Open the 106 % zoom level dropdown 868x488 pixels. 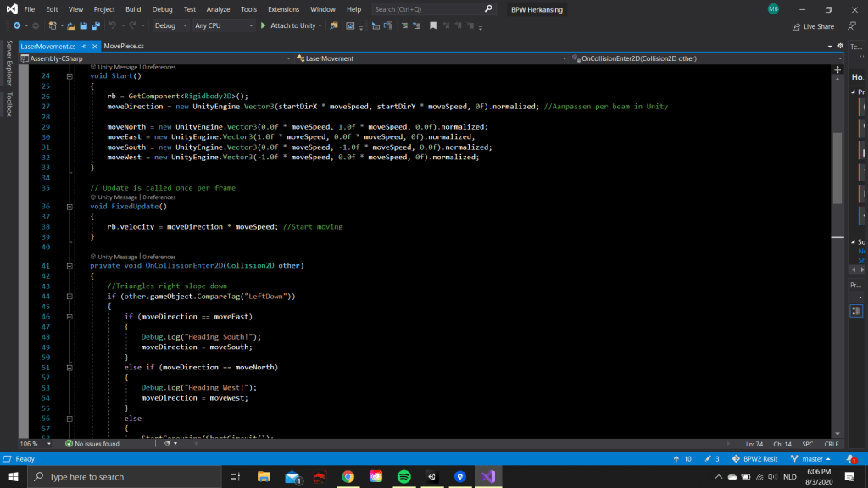tap(34, 444)
